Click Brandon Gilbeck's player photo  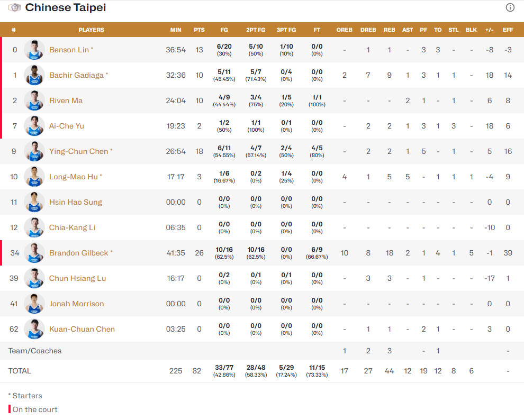34,253
